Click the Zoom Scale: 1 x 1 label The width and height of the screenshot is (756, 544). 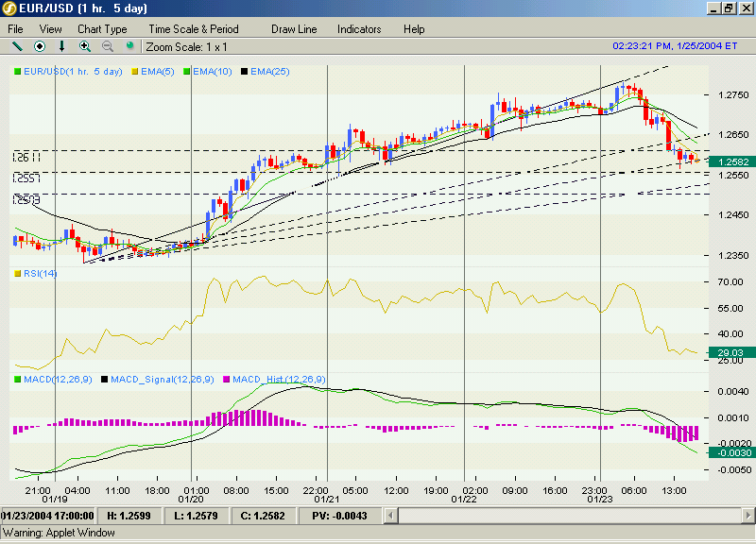coord(186,47)
